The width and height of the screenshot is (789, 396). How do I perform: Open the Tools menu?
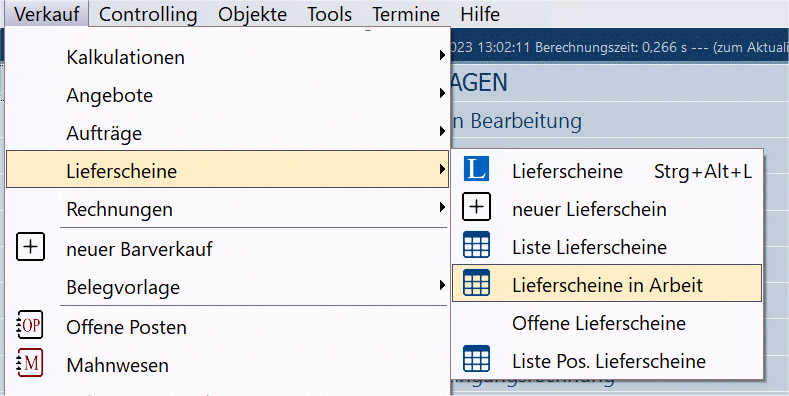click(330, 14)
